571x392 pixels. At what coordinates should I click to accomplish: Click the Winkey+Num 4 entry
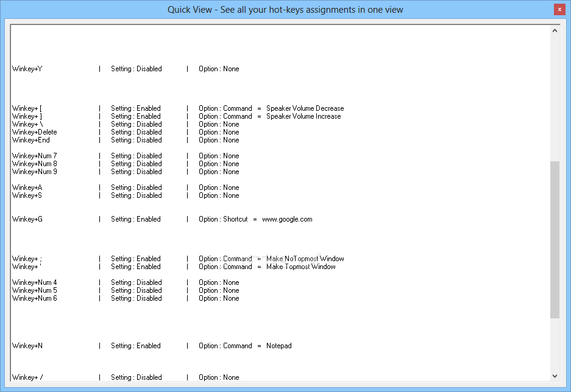click(35, 282)
